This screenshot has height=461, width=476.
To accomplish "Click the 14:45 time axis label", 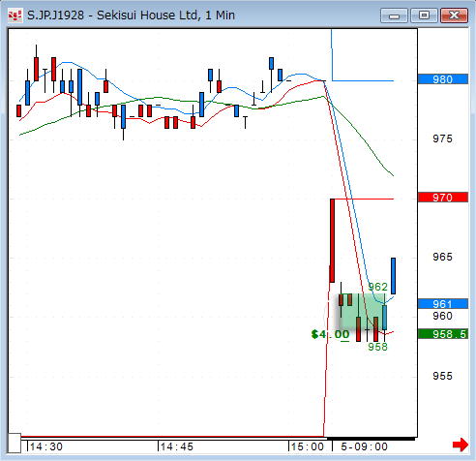I will tap(177, 446).
